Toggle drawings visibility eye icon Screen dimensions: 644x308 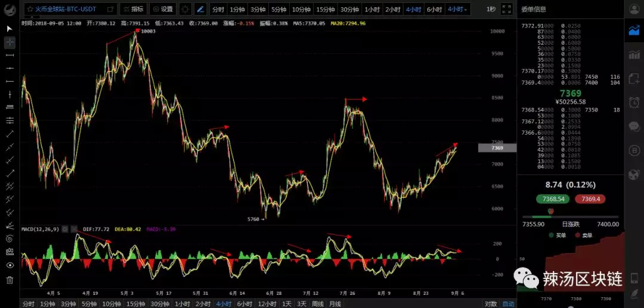10,265
